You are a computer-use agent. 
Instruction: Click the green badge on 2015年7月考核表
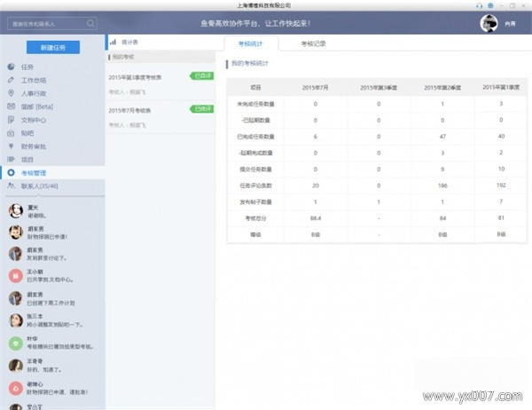pos(202,108)
